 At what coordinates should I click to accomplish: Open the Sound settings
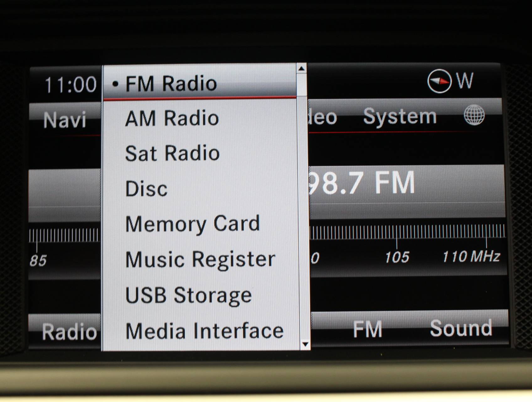pos(460,329)
